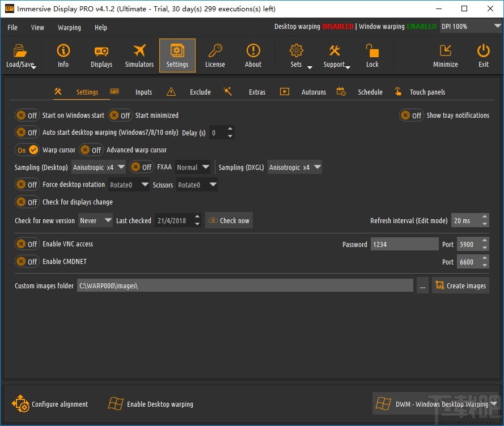Open the File menu

(x=12, y=27)
